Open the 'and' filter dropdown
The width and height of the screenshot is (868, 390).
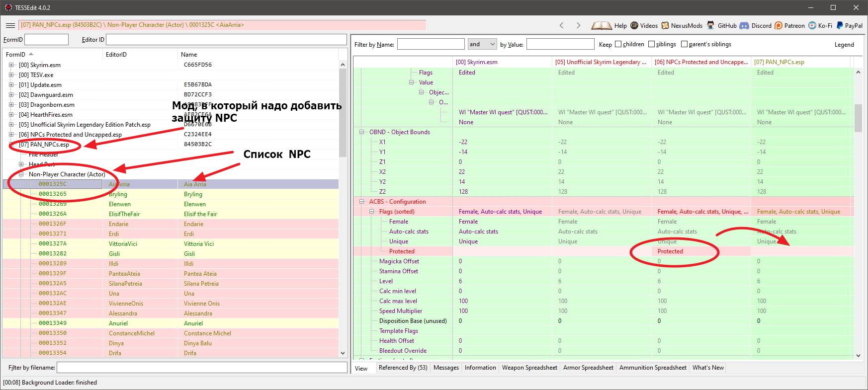(x=482, y=44)
